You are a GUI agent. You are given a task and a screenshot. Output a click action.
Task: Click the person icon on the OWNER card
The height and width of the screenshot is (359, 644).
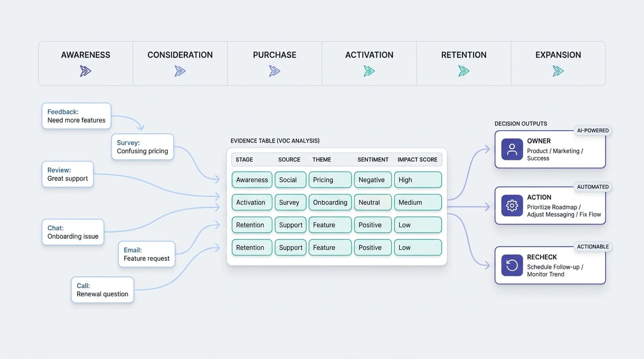512,150
